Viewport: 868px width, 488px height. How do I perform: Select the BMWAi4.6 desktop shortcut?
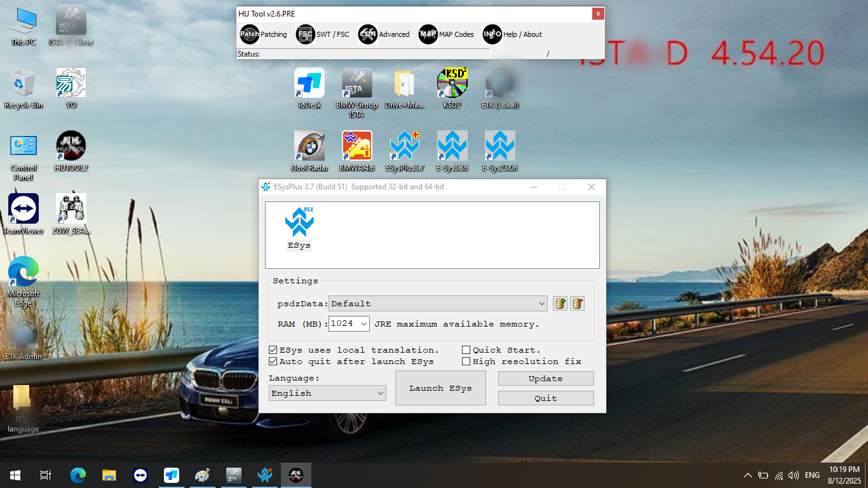click(x=356, y=151)
